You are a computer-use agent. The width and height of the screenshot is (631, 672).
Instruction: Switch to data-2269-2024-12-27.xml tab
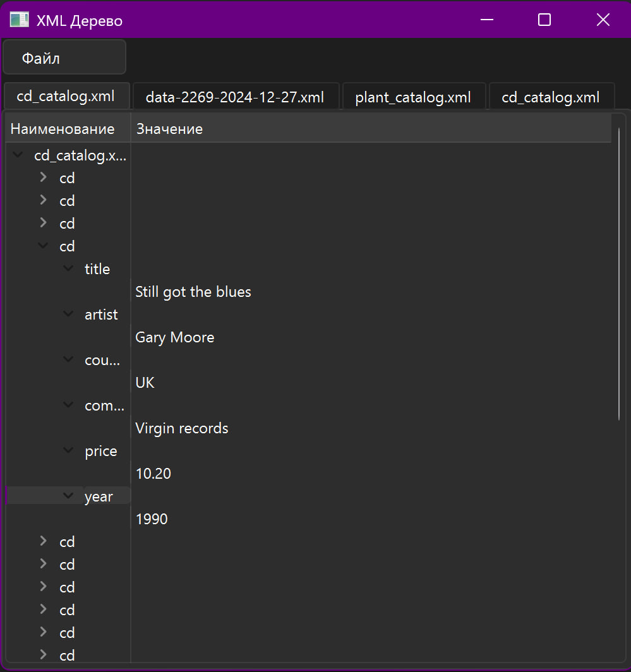point(235,97)
